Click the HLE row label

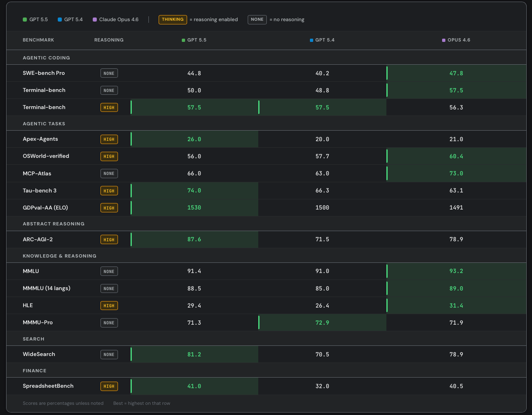pos(28,305)
